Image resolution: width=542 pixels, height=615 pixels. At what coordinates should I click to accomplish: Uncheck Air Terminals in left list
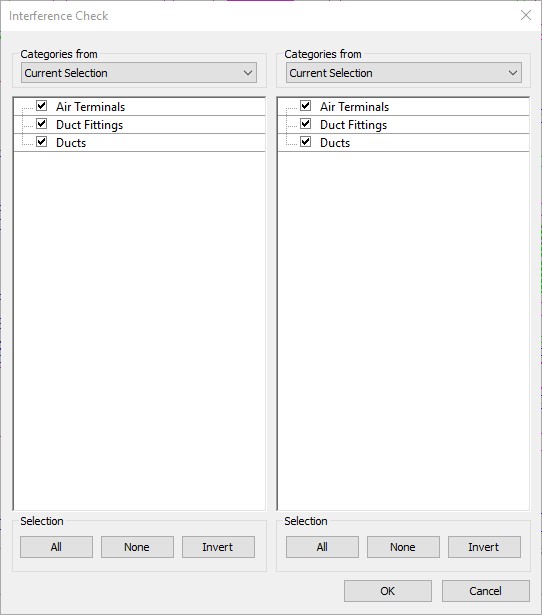42,106
